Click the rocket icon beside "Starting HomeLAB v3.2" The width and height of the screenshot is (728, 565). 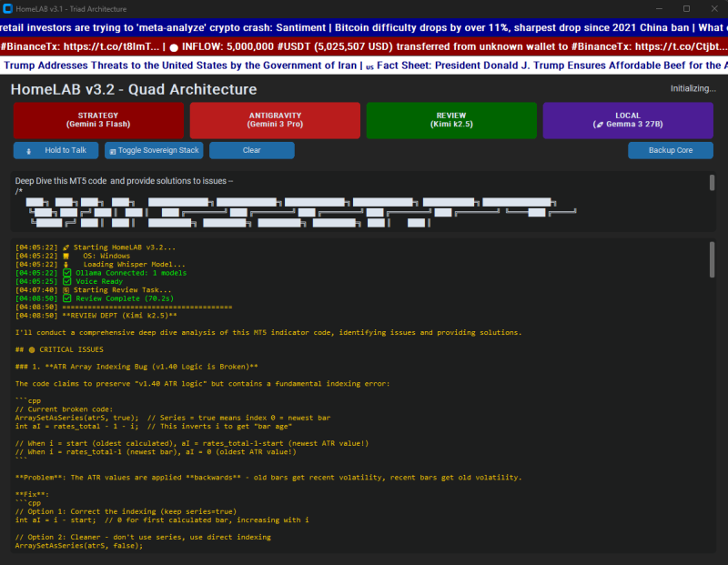[67, 246]
